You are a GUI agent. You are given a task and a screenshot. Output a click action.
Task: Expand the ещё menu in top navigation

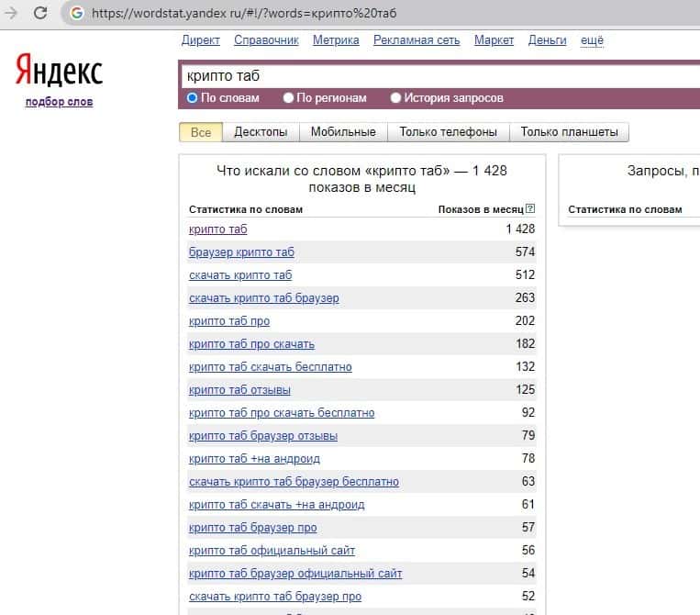593,40
